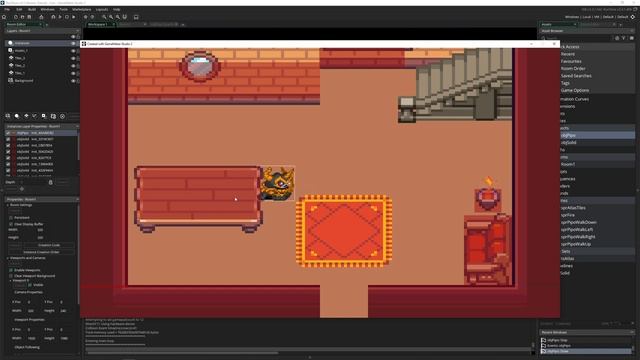Image resolution: width=640 pixels, height=360 pixels.
Task: Click the Asset Browser filter icon
Action: click(x=623, y=38)
